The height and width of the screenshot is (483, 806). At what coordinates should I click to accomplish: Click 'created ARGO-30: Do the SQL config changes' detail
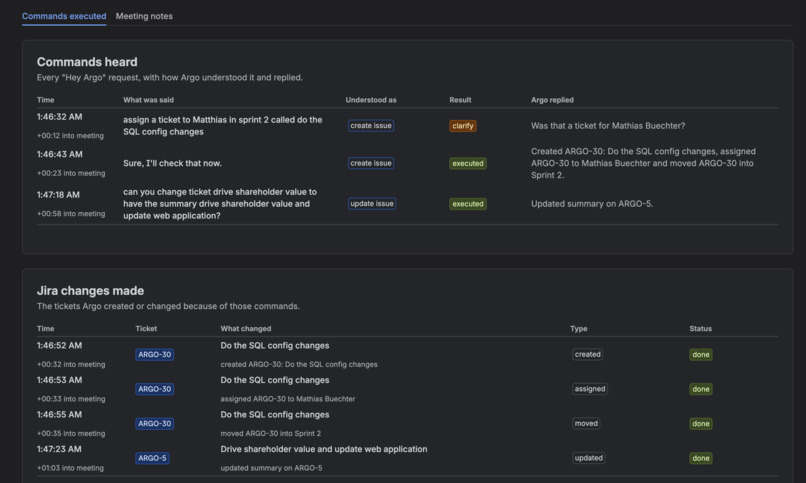(299, 364)
